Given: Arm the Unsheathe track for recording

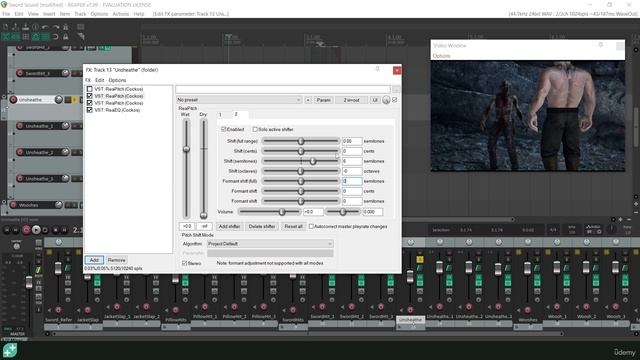Looking at the screenshot, I should (x=13, y=100).
